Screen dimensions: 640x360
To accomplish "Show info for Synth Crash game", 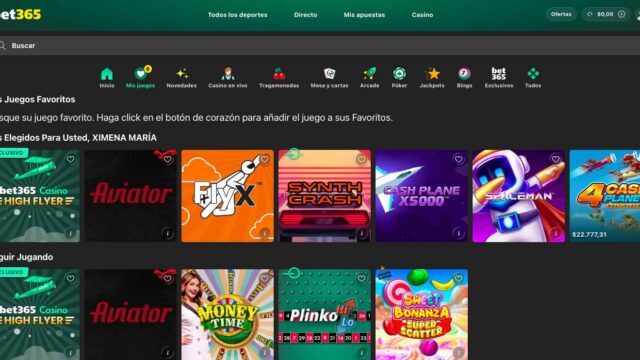I will click(362, 233).
